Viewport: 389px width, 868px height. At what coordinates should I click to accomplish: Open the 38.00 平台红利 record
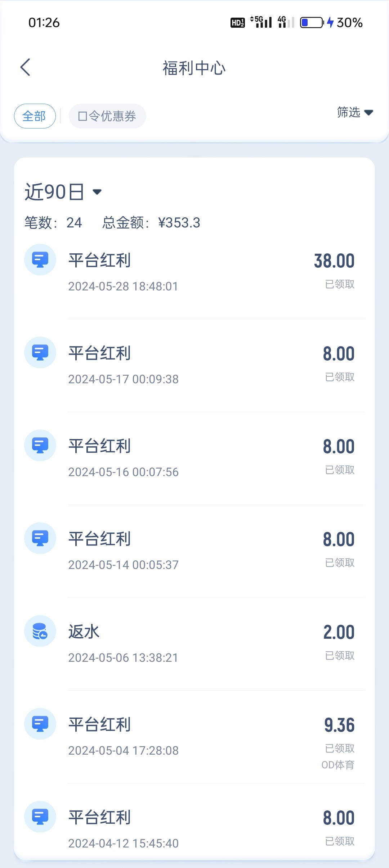pos(194,272)
